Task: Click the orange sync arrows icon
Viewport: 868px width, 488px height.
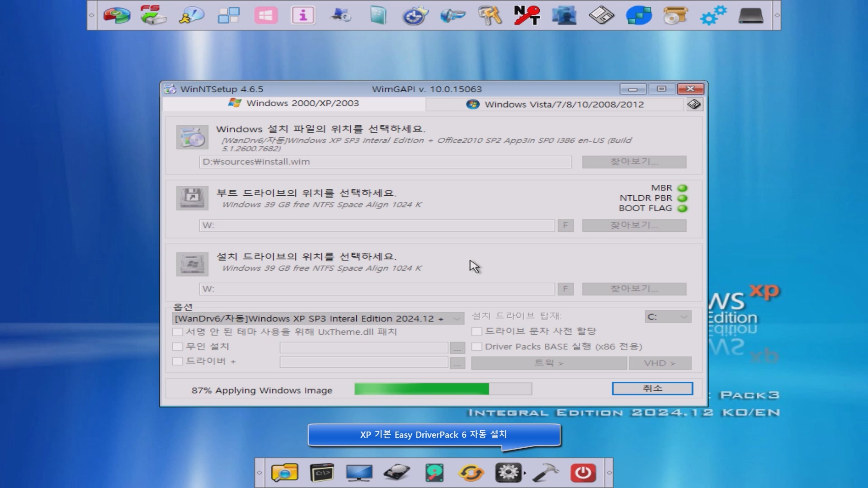Action: (471, 473)
